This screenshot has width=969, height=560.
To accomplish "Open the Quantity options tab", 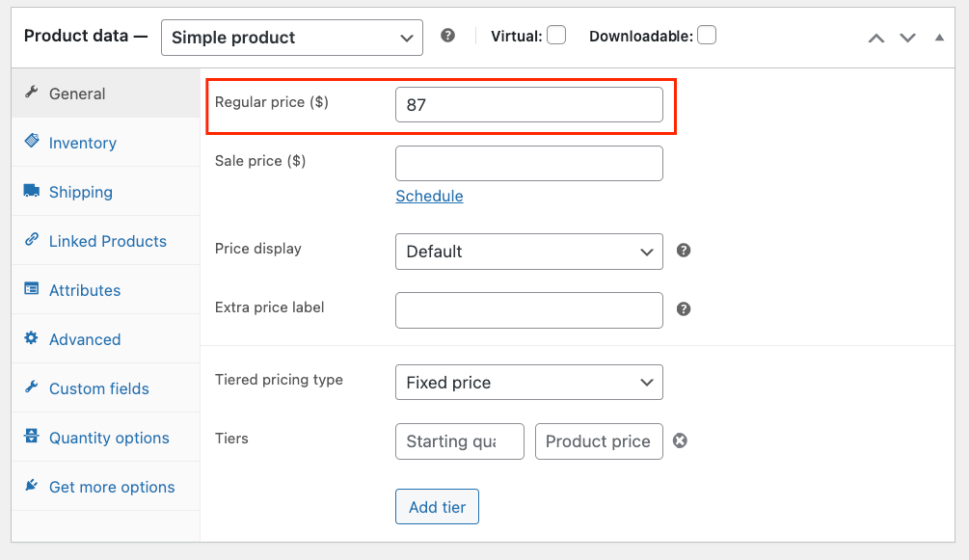I will coord(106,438).
